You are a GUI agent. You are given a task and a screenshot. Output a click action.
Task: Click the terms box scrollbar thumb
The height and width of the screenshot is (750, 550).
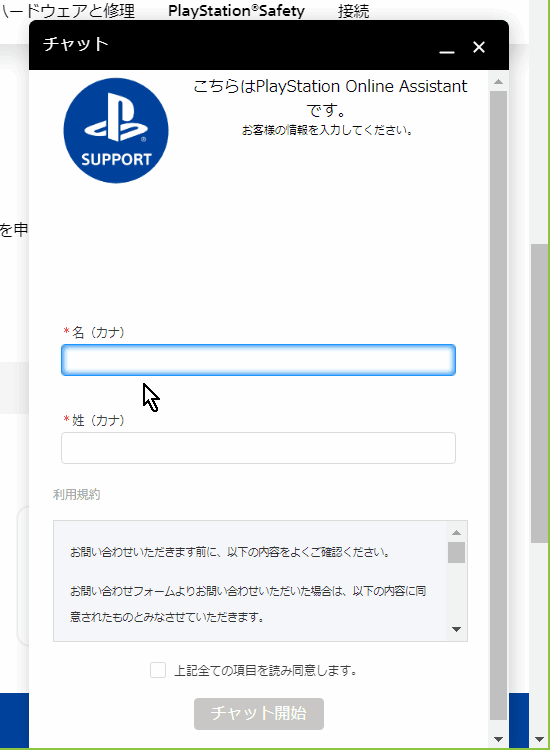coord(456,552)
